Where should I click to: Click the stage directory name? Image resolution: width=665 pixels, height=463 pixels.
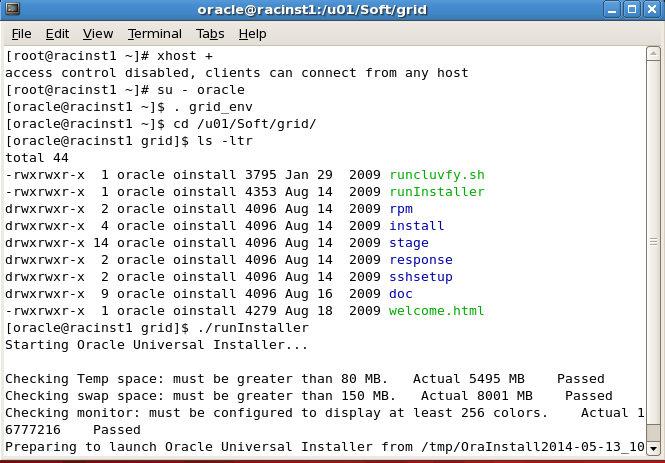pos(409,243)
